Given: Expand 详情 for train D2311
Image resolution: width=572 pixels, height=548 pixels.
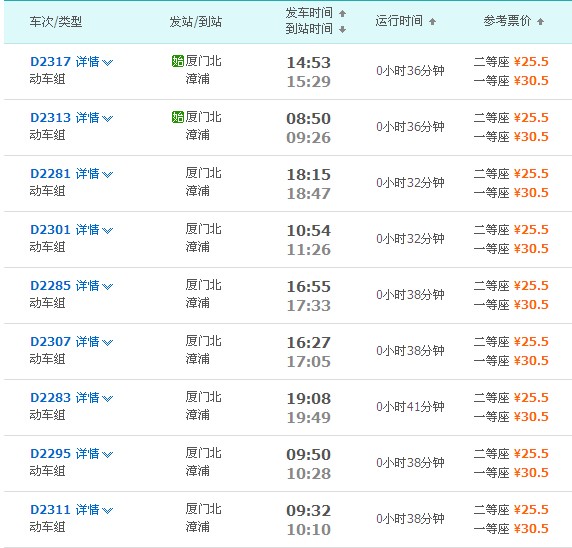Looking at the screenshot, I should [x=94, y=510].
